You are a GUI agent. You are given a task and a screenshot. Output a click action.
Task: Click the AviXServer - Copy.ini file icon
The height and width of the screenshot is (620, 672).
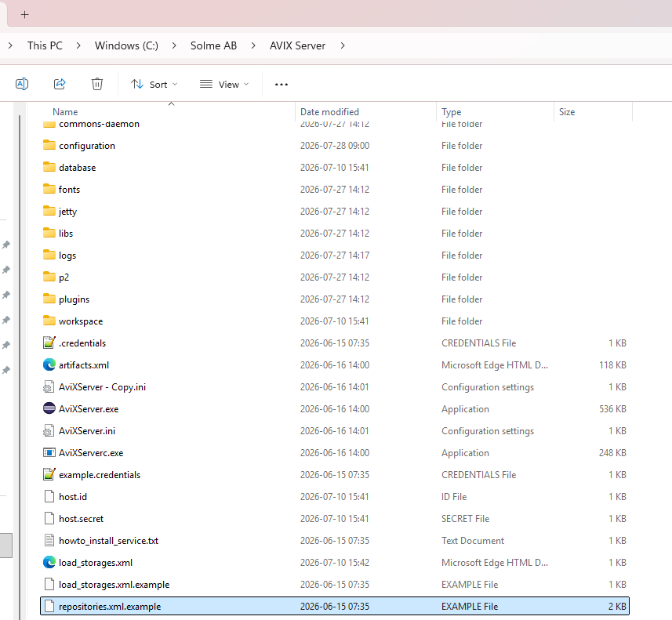coord(49,387)
